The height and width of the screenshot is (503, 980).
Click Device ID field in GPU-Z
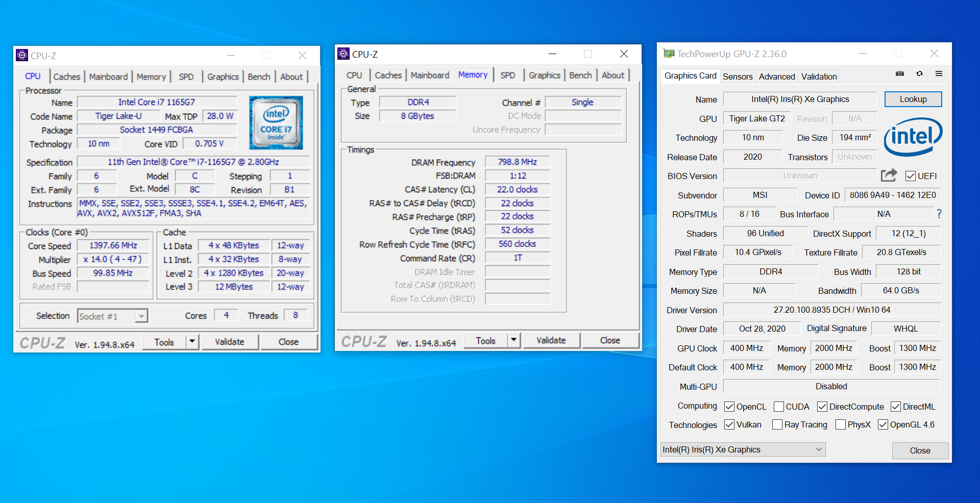tap(892, 195)
